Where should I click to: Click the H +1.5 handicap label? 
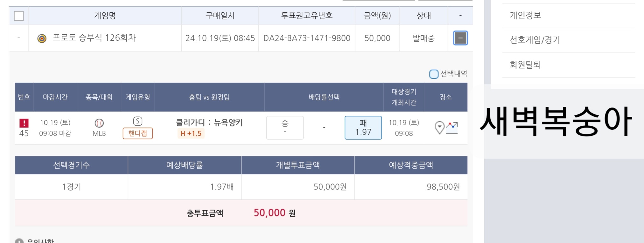[x=191, y=134]
